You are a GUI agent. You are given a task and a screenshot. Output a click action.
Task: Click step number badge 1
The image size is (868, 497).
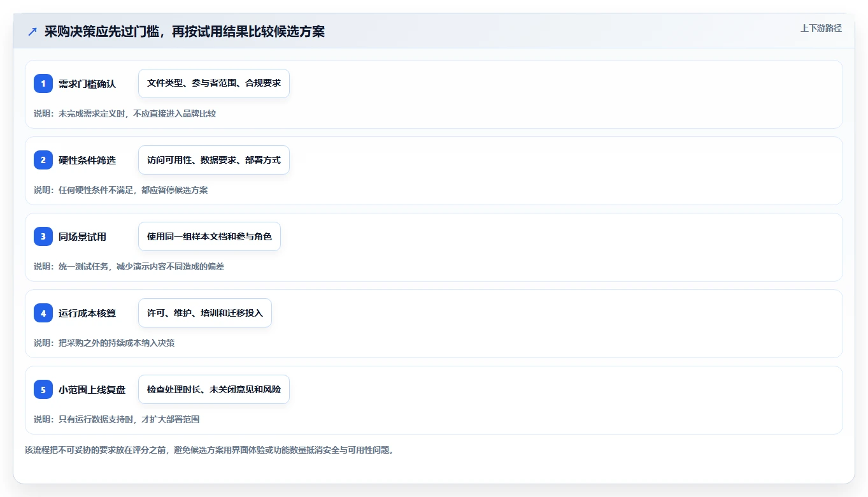click(x=43, y=83)
